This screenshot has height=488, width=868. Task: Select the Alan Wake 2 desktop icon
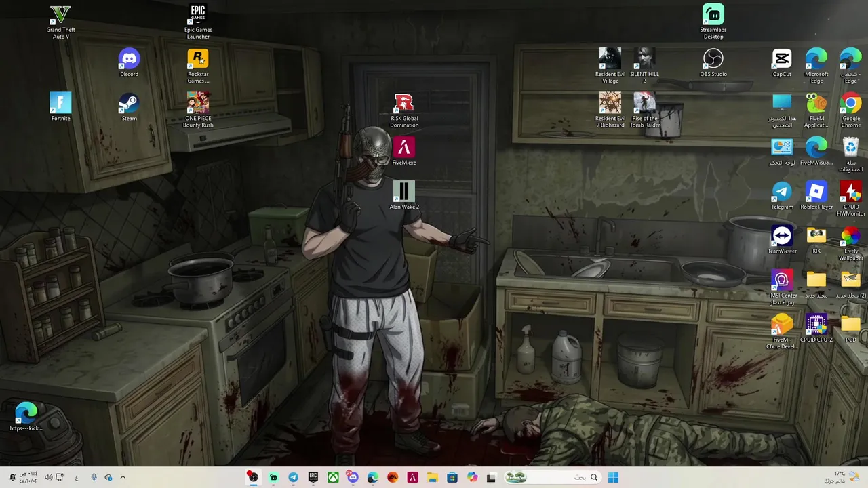click(x=404, y=195)
